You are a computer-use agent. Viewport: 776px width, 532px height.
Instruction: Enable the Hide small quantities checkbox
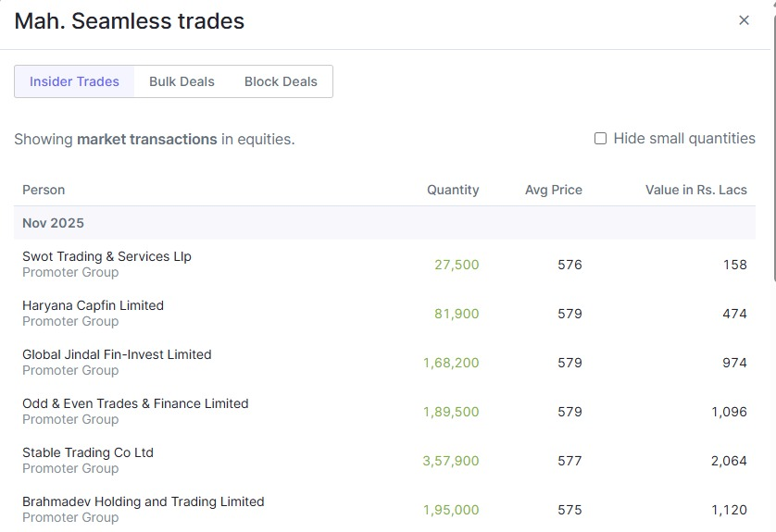[x=600, y=139]
